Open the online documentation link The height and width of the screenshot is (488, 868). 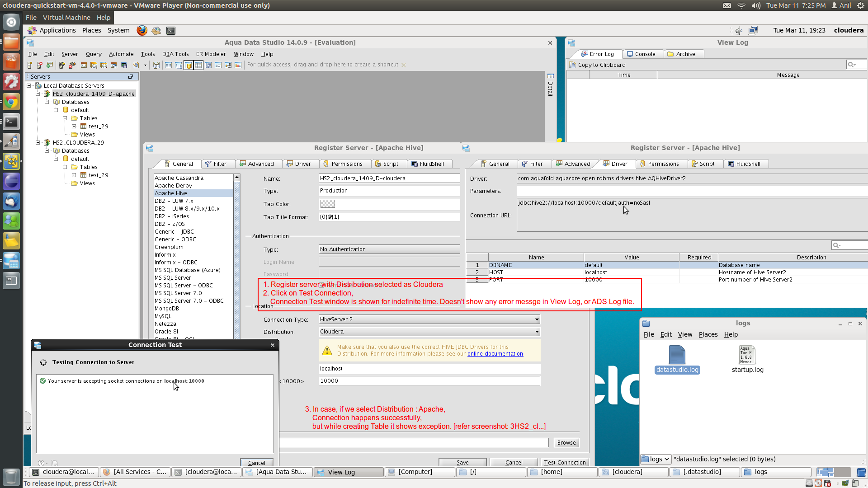click(x=495, y=354)
